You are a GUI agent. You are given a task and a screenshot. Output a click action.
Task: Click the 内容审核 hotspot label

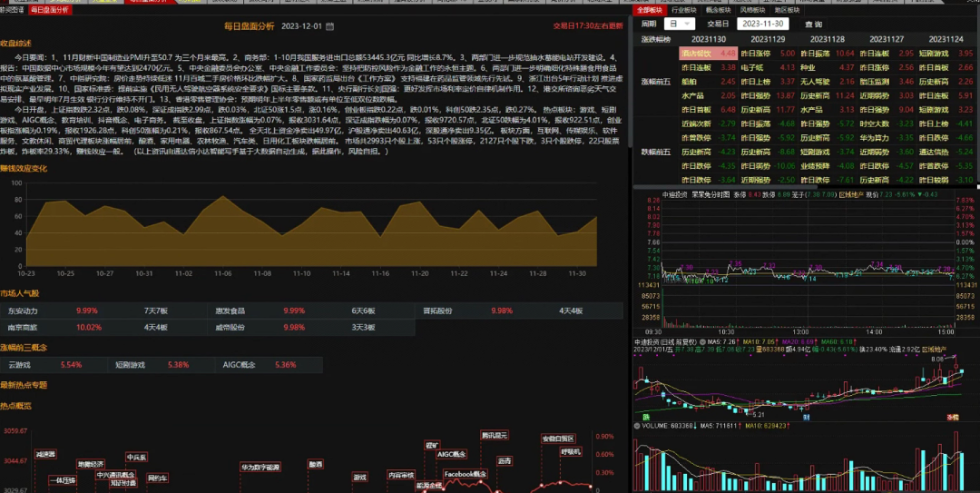[401, 476]
